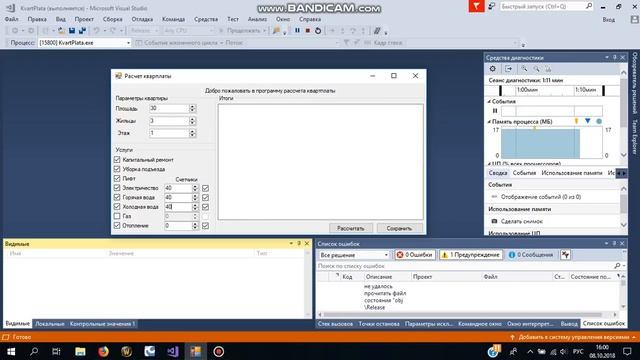
Task: Collapse the События section in diagnostics
Action: tap(489, 101)
